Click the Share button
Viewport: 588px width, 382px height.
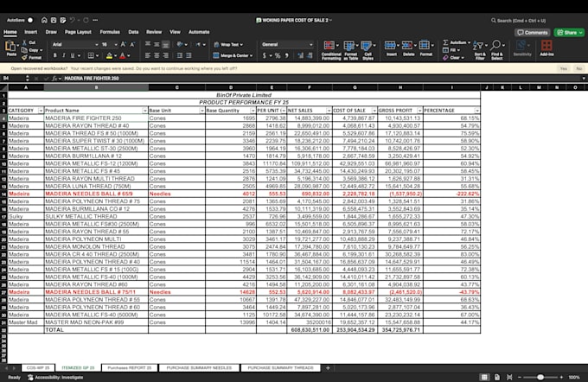click(569, 33)
